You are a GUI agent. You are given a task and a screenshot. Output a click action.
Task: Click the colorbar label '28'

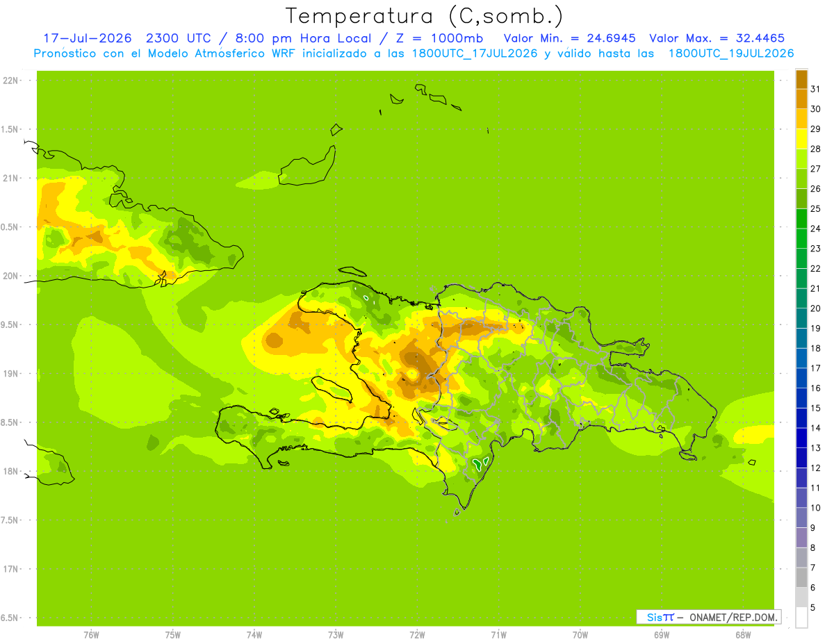816,149
